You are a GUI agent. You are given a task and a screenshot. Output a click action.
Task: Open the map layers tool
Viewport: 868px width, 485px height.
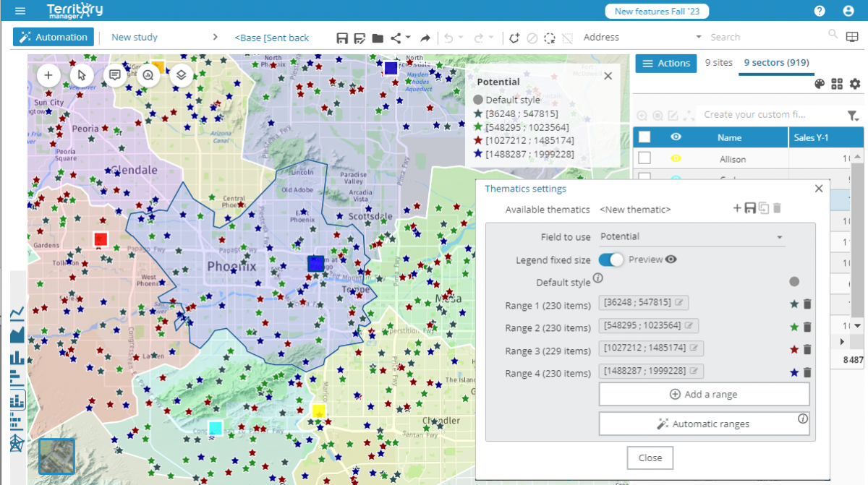[x=182, y=74]
